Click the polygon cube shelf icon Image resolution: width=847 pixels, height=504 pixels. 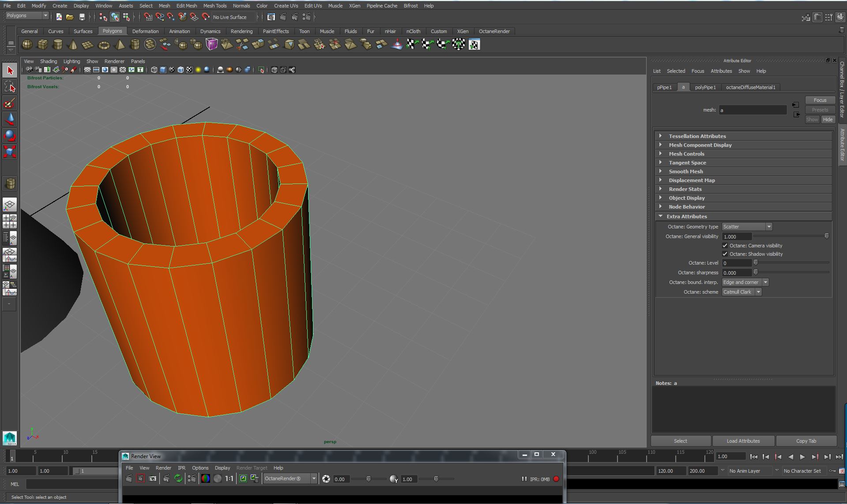tap(42, 45)
